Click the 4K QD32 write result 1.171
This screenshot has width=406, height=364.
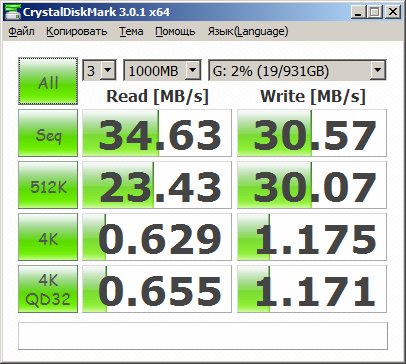(x=312, y=289)
